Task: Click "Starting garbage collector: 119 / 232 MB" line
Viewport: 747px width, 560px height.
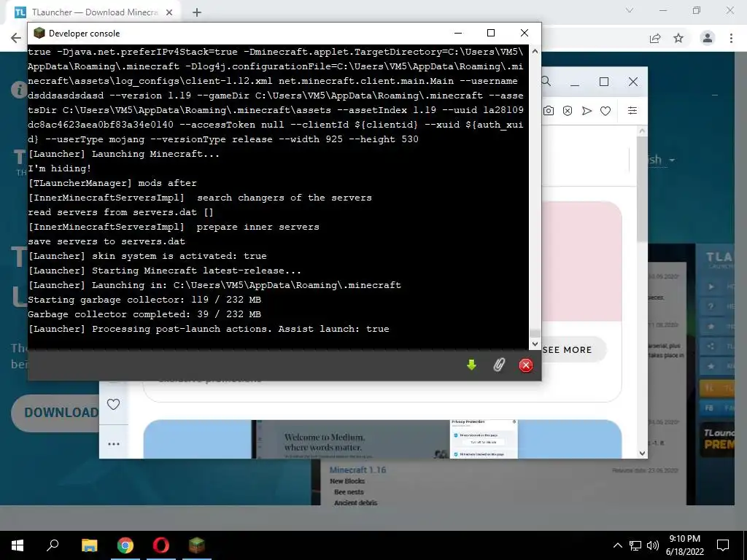Action: pyautogui.click(x=145, y=300)
